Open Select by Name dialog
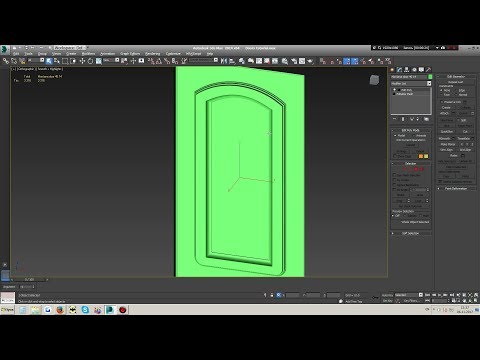The image size is (480, 360). click(57, 61)
